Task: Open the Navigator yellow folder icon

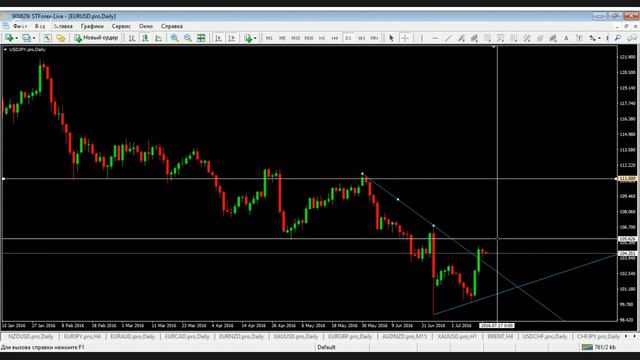Action: (x=61, y=38)
